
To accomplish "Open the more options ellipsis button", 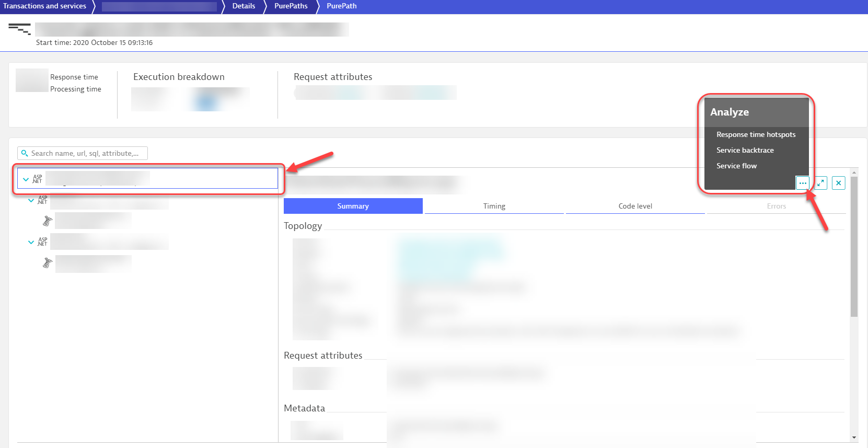I will [802, 183].
